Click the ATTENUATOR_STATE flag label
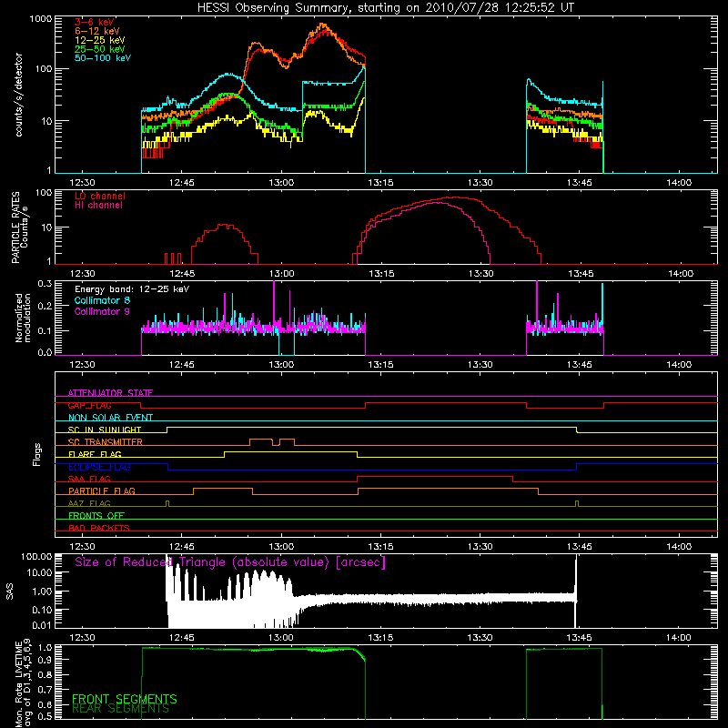This screenshot has width=728, height=728. coord(110,393)
